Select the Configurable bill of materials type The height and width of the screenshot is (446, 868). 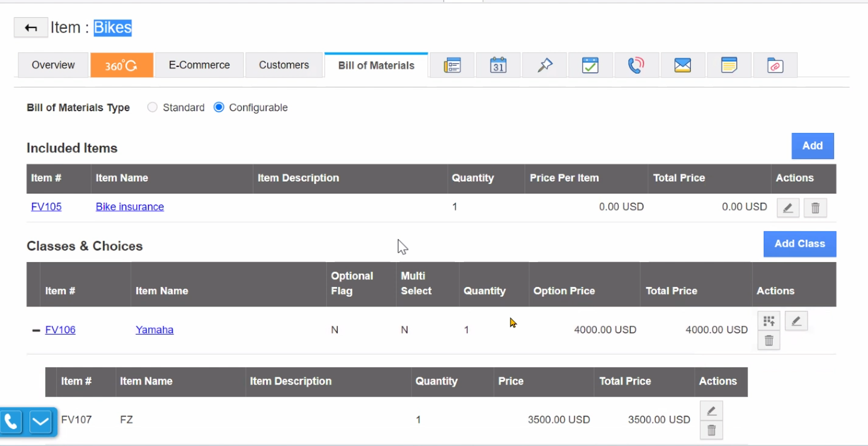coord(219,107)
